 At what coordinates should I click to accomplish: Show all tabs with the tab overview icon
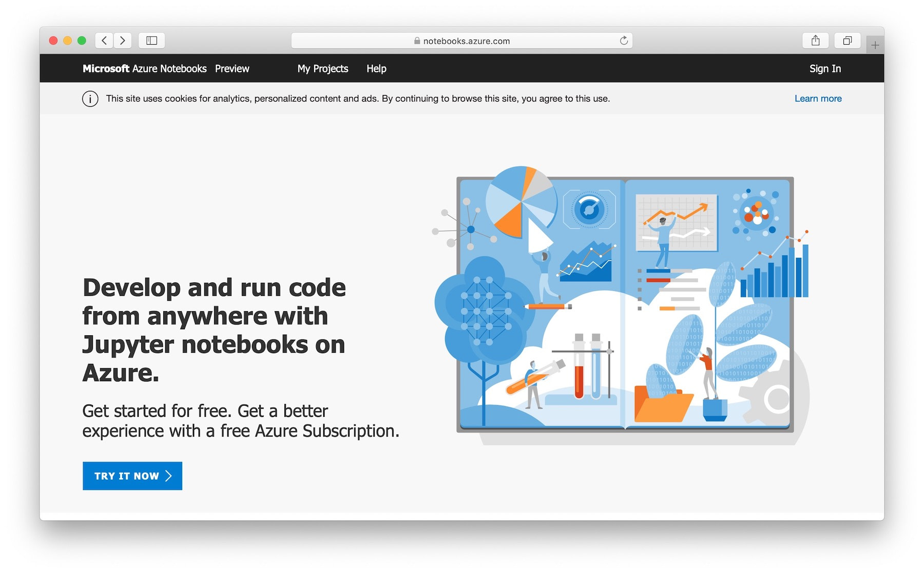click(847, 40)
